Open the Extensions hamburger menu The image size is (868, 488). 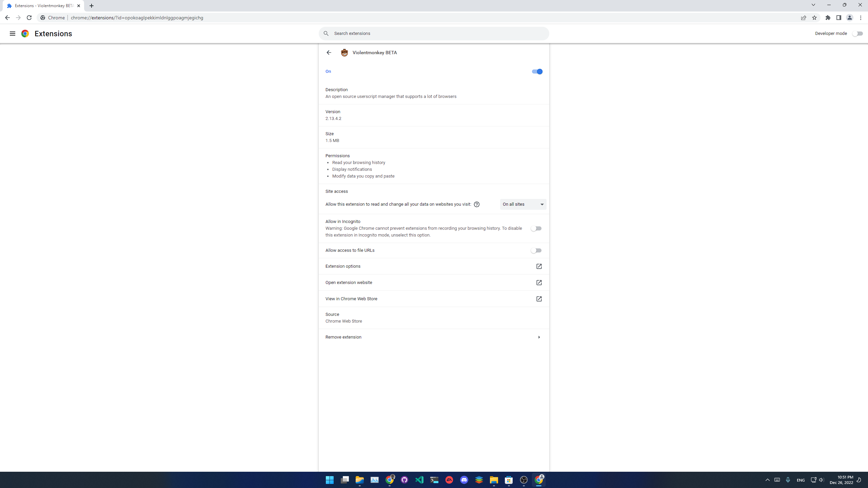click(x=13, y=33)
